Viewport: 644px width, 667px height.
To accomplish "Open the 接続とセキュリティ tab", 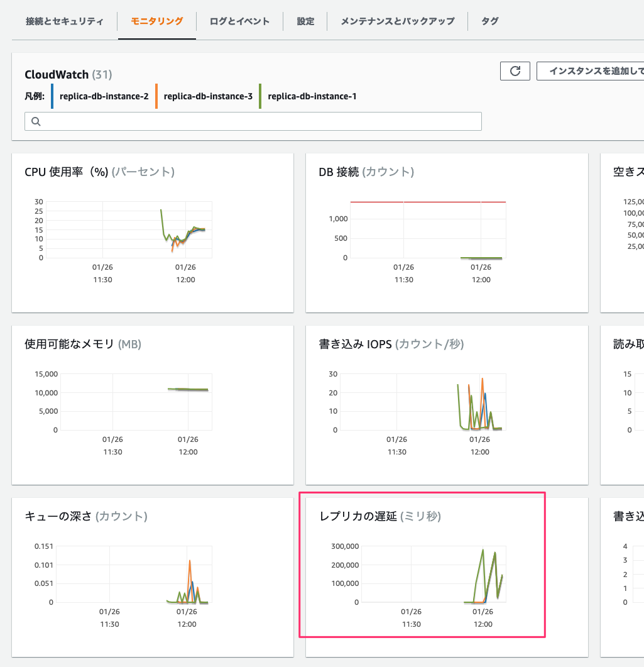I will tap(64, 21).
